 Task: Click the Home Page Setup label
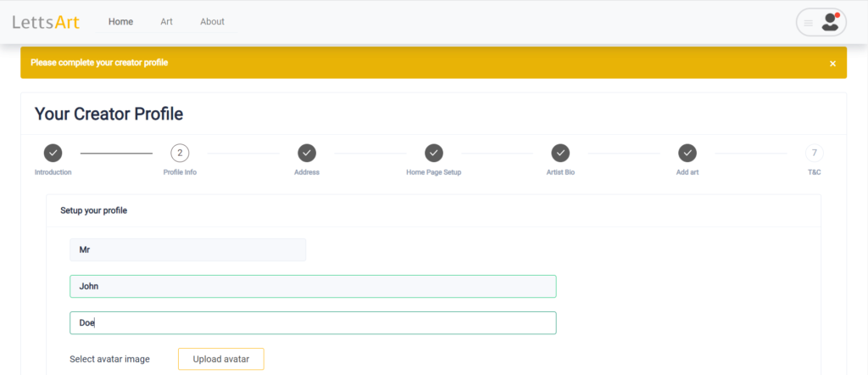433,172
